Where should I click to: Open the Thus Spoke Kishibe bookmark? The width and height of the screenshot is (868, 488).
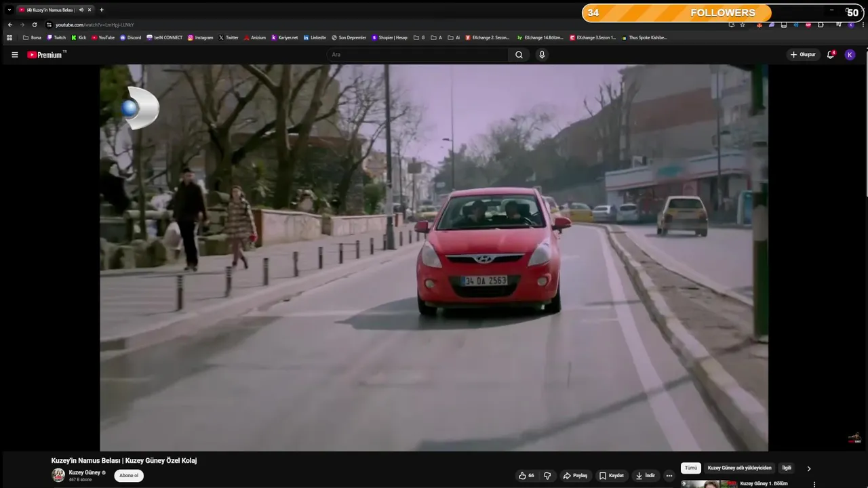(644, 38)
